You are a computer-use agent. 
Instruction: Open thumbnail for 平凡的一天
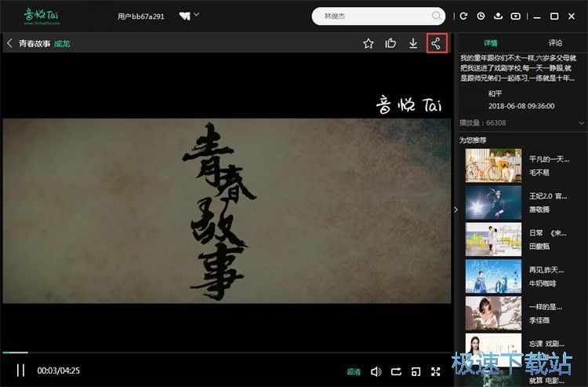493,165
